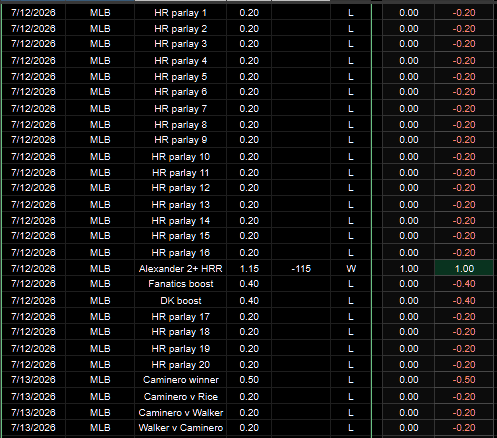Select -0.20 loss in HR parlay 1 row

[464, 13]
